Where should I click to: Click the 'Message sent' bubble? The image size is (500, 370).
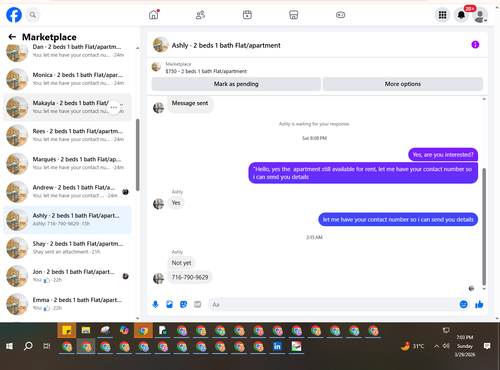(190, 104)
